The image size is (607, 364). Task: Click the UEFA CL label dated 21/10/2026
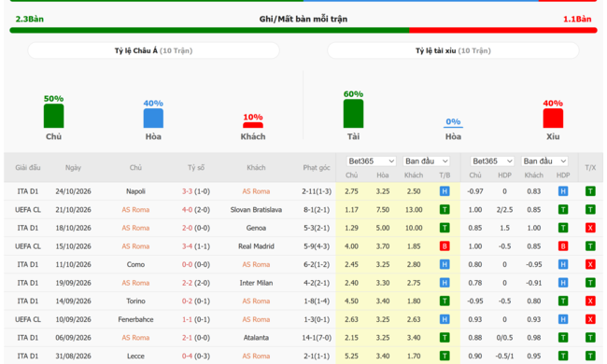[x=28, y=210]
